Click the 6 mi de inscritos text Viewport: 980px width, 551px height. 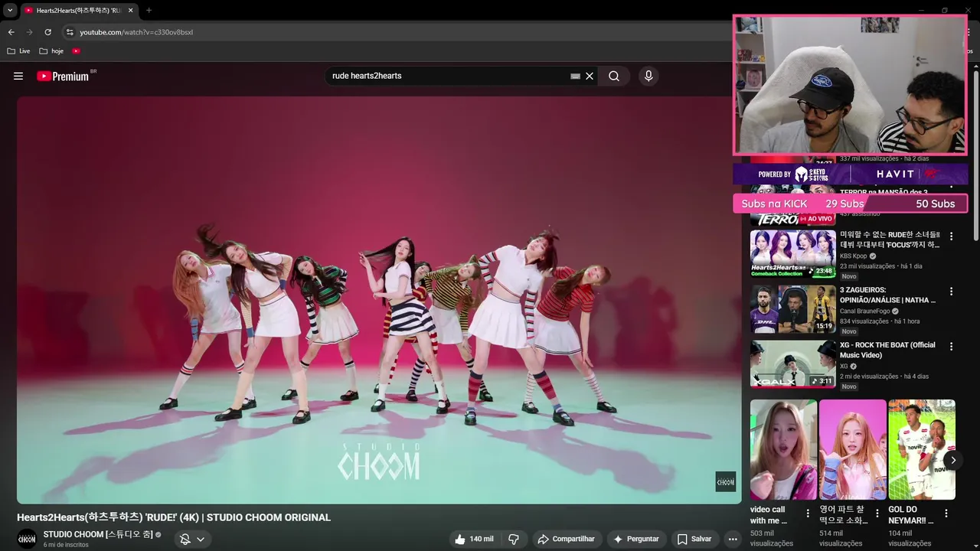click(66, 545)
